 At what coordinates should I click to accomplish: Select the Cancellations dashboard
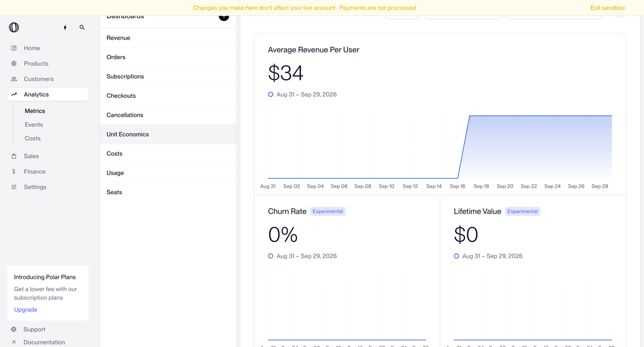coord(168,115)
